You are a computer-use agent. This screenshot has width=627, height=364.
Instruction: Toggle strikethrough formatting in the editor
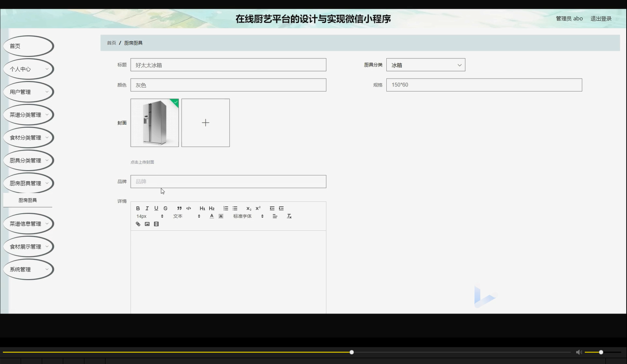pyautogui.click(x=165, y=208)
